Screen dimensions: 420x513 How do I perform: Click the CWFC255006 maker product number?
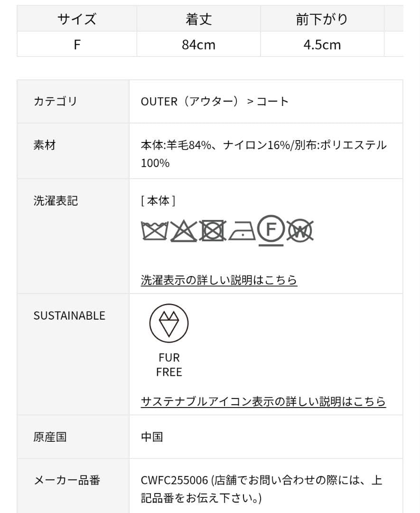coord(174,480)
